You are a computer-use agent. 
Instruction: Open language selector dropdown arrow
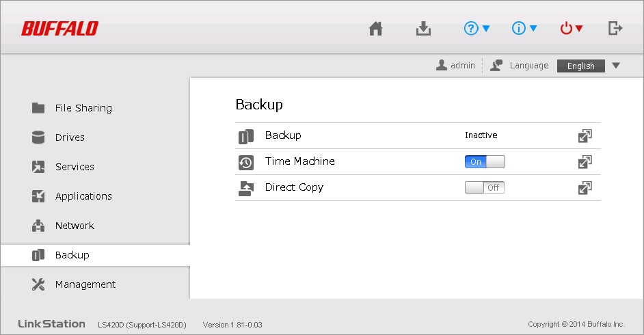[x=616, y=66]
